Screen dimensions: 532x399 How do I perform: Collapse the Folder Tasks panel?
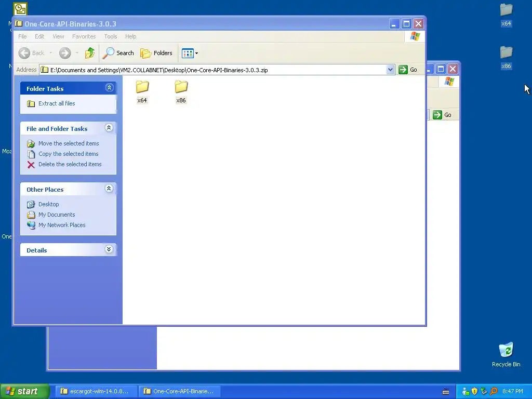pos(109,88)
